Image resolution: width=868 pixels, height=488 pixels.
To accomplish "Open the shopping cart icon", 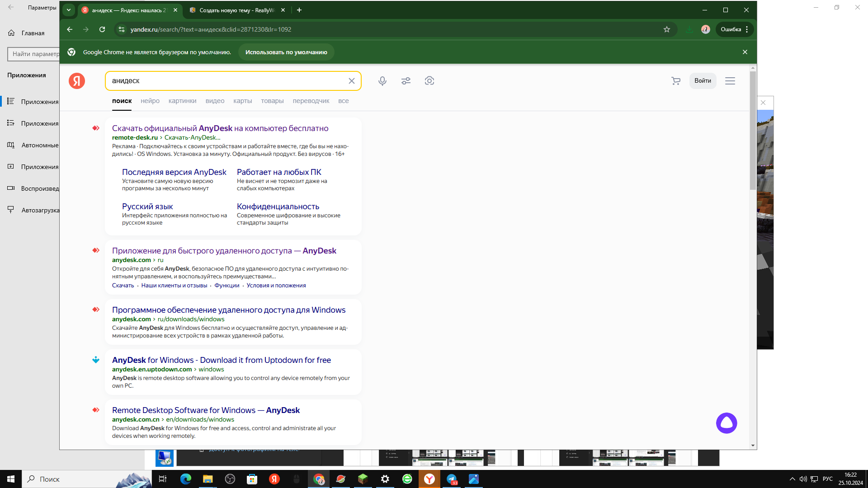I will tap(676, 81).
